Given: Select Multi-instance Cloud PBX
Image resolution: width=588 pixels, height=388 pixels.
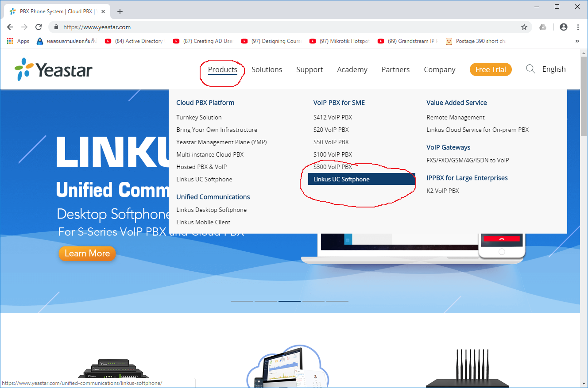Looking at the screenshot, I should (x=210, y=154).
